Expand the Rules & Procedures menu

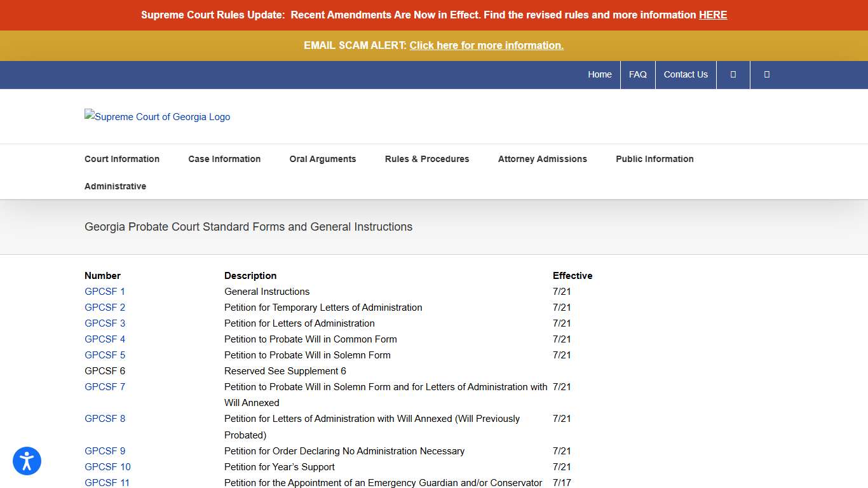point(427,159)
